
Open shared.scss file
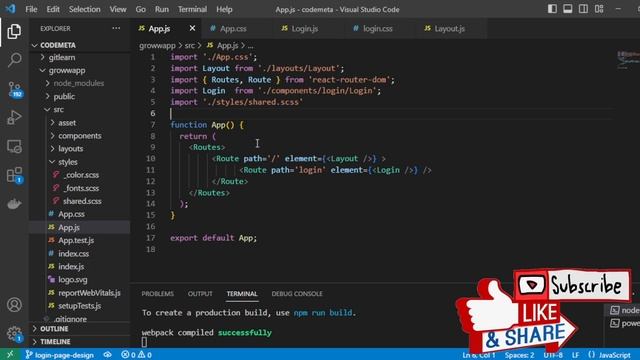click(80, 201)
